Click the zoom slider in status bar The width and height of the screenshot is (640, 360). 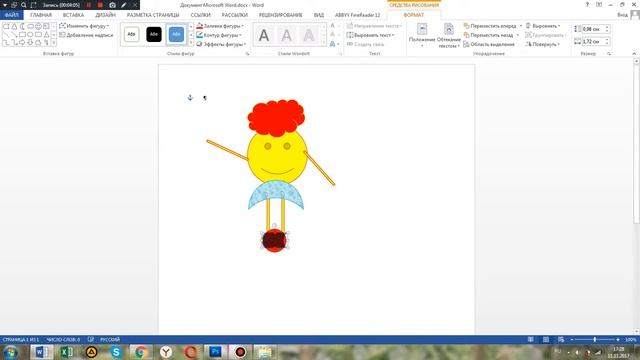(595, 340)
